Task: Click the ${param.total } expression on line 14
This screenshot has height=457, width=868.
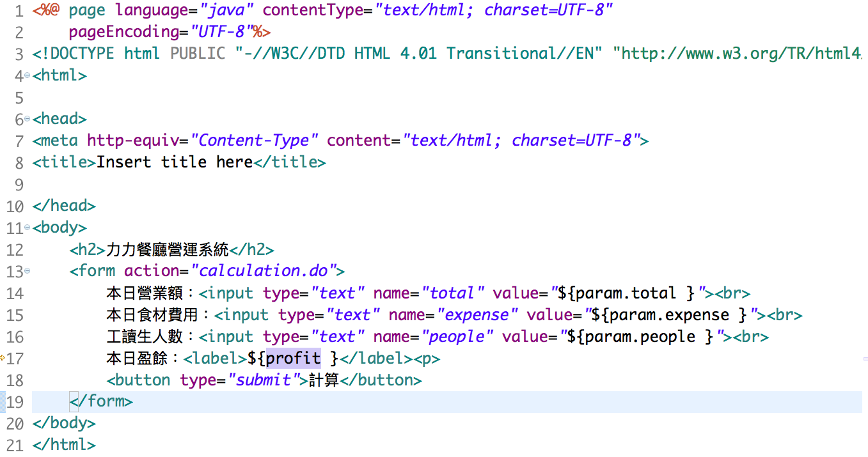Action: click(x=626, y=293)
